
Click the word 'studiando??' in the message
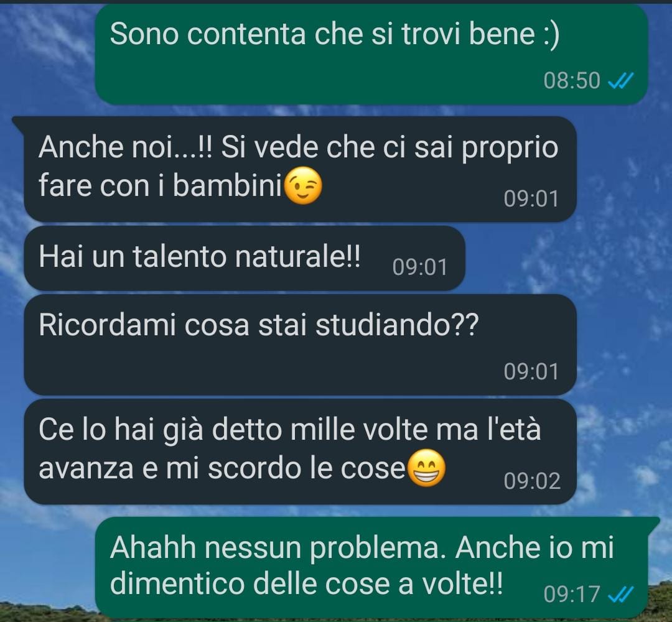[x=397, y=325]
